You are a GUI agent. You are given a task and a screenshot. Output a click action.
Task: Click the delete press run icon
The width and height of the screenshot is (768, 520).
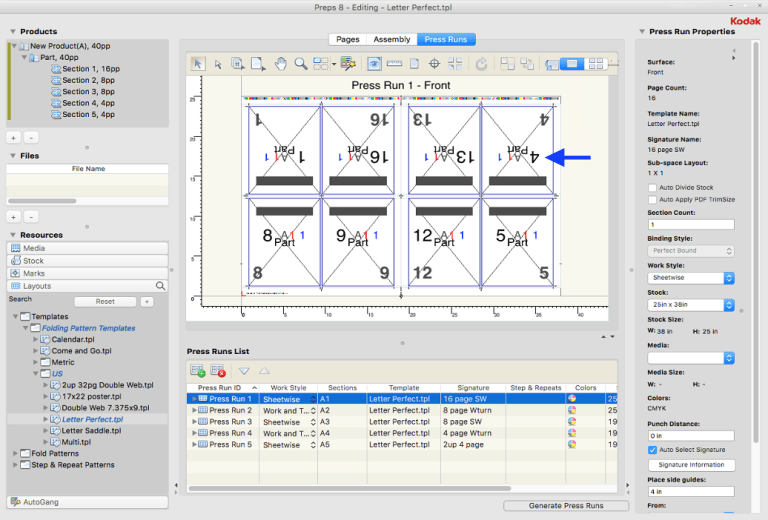(218, 371)
